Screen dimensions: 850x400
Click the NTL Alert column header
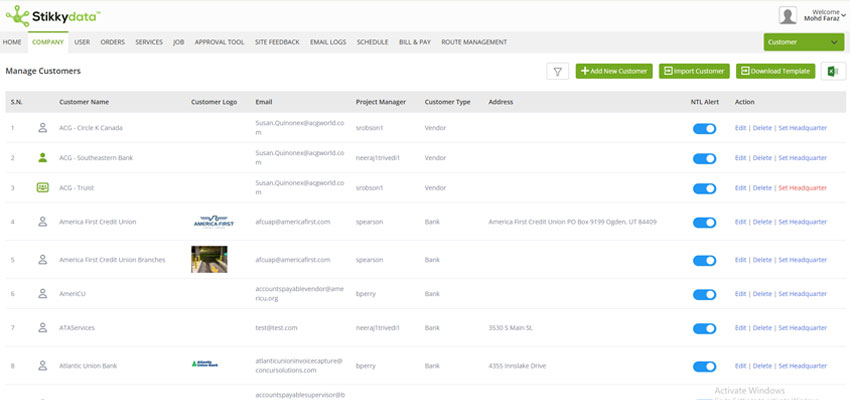pyautogui.click(x=705, y=102)
